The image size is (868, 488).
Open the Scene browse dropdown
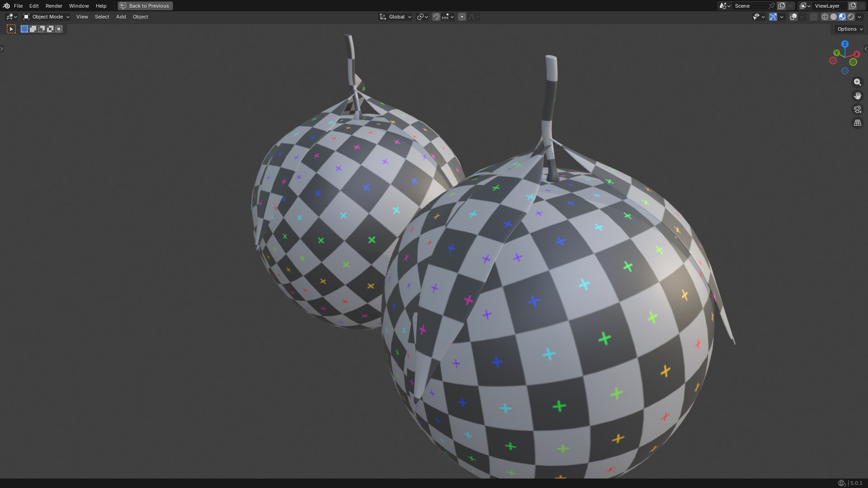pos(725,6)
